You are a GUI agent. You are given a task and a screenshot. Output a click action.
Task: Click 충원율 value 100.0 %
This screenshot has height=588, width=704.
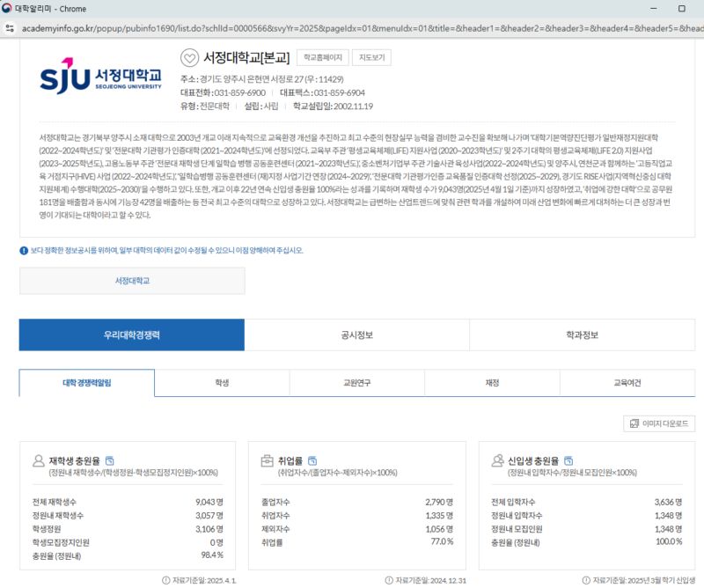669,541
